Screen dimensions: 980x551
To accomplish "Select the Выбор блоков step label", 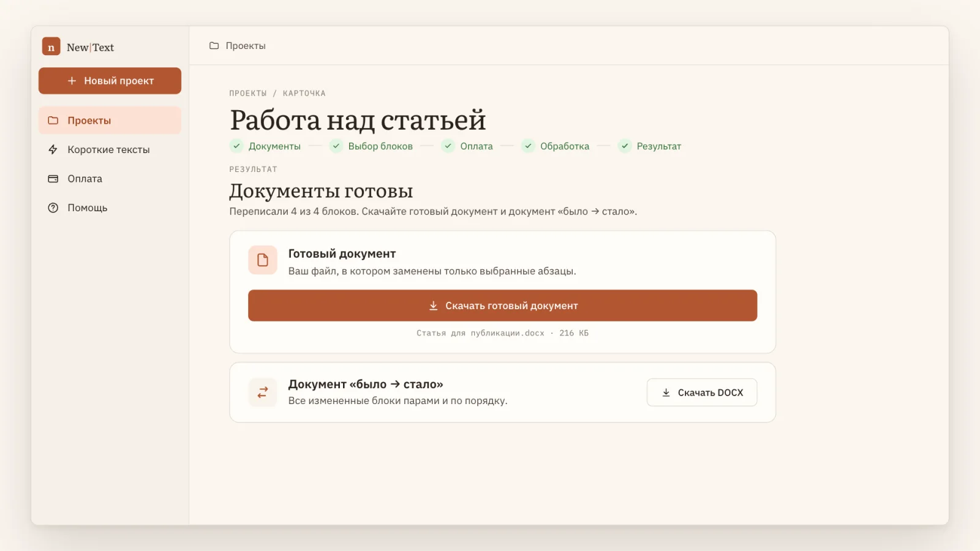I will [x=380, y=146].
